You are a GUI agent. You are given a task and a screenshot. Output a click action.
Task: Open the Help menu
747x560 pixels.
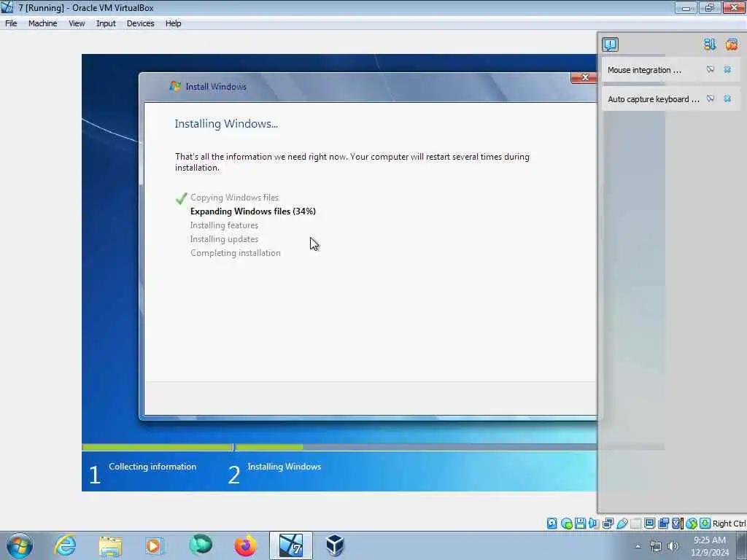(173, 23)
